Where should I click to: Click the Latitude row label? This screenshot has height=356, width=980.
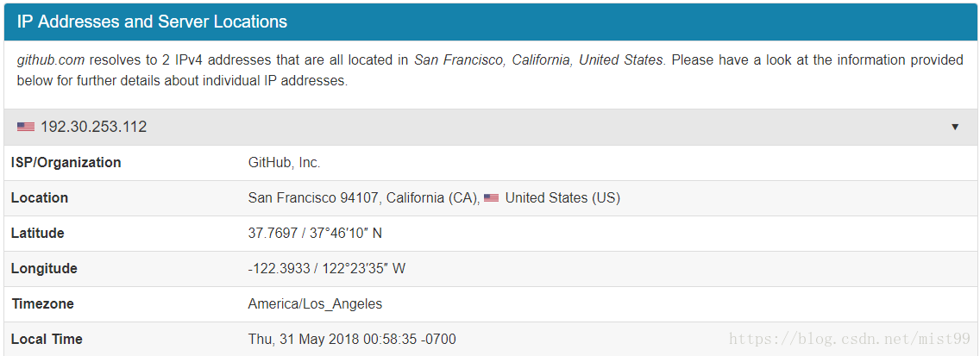pos(37,234)
